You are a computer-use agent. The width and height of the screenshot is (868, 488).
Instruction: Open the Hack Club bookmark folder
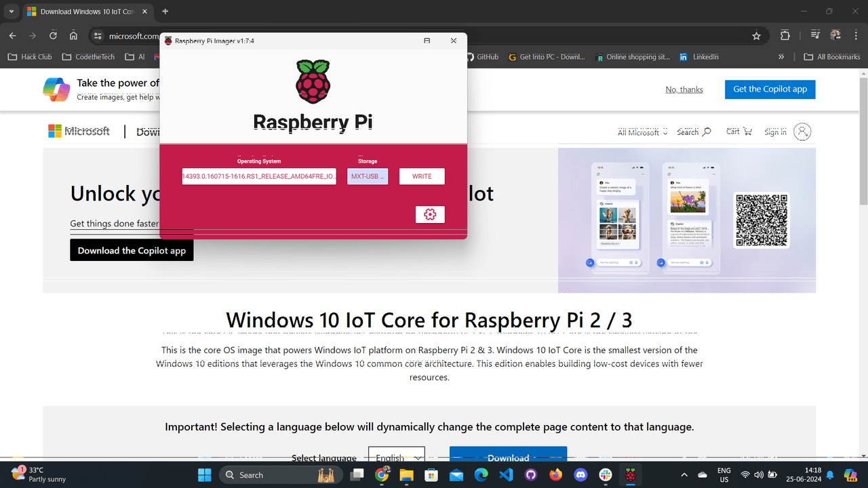tap(30, 57)
